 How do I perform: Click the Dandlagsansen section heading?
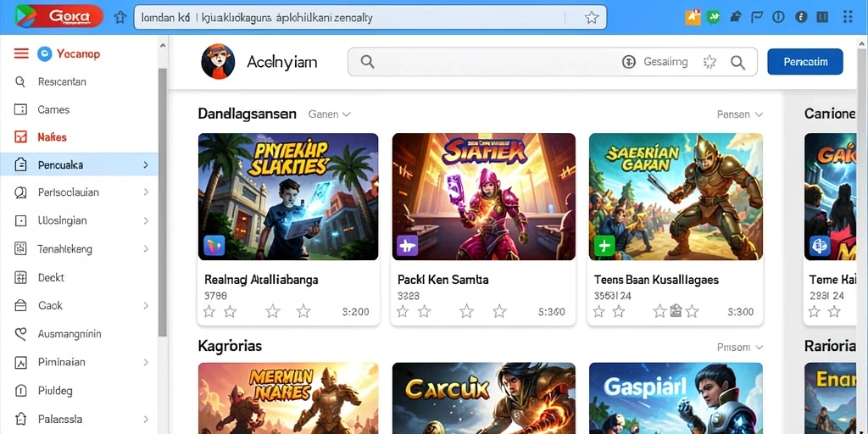point(247,114)
